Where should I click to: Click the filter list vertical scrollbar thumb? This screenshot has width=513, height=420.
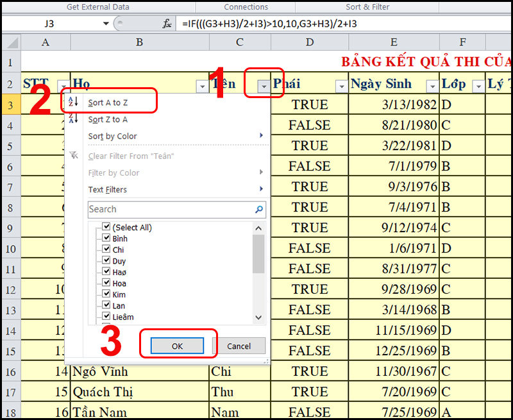tap(258, 253)
